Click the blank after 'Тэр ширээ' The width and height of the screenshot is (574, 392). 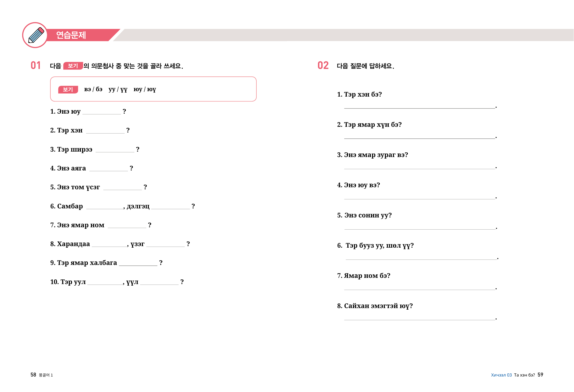[x=115, y=150]
